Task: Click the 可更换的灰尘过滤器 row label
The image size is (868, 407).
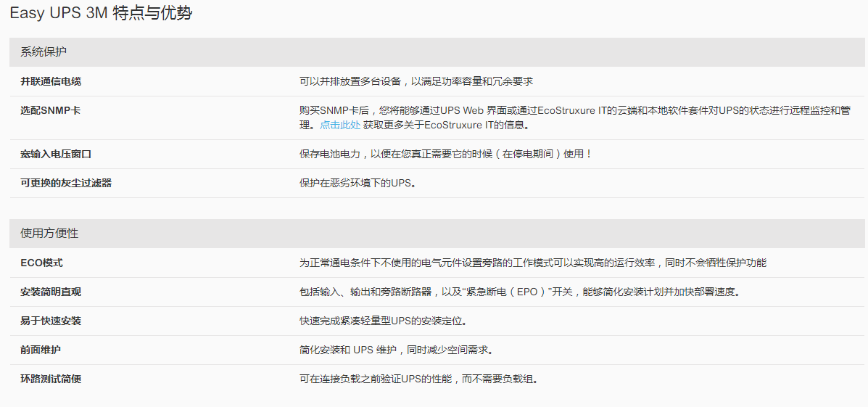Action: (66, 183)
